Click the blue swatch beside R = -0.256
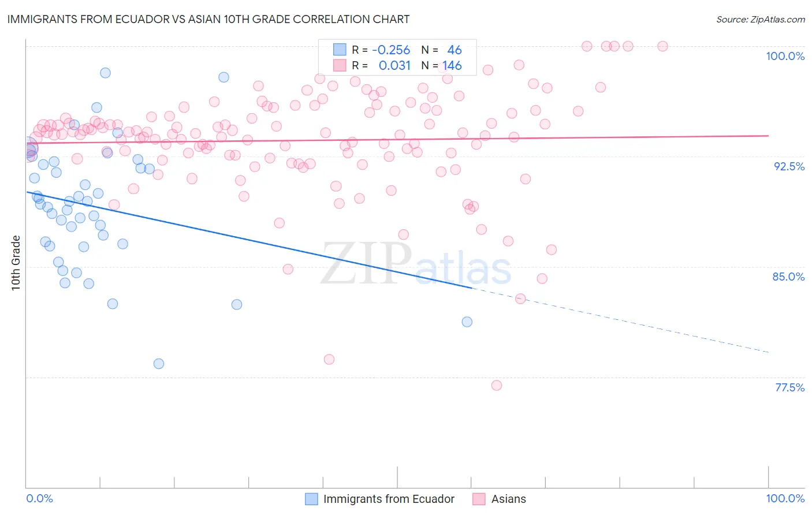The image size is (812, 515). pos(339,50)
